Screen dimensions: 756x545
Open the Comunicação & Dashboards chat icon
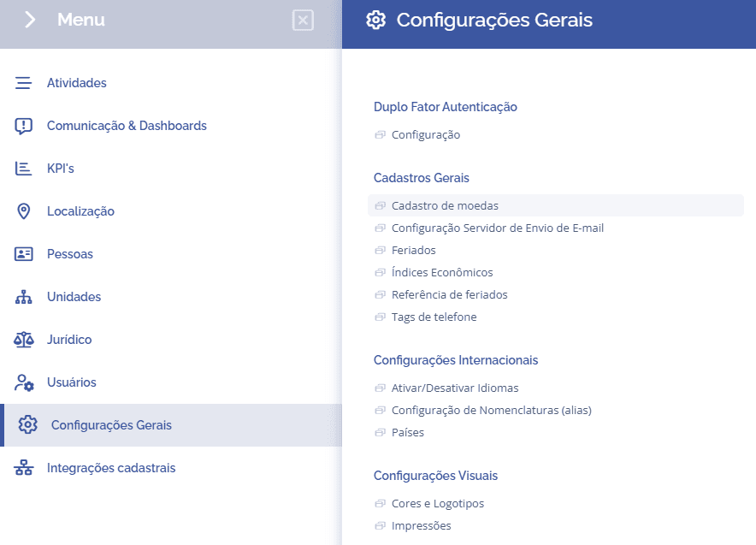click(23, 126)
